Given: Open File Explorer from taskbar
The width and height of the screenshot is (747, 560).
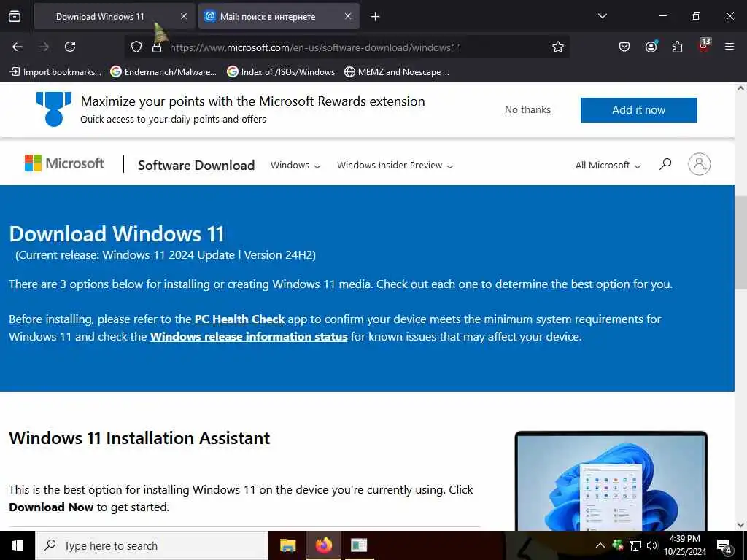Looking at the screenshot, I should pyautogui.click(x=287, y=545).
